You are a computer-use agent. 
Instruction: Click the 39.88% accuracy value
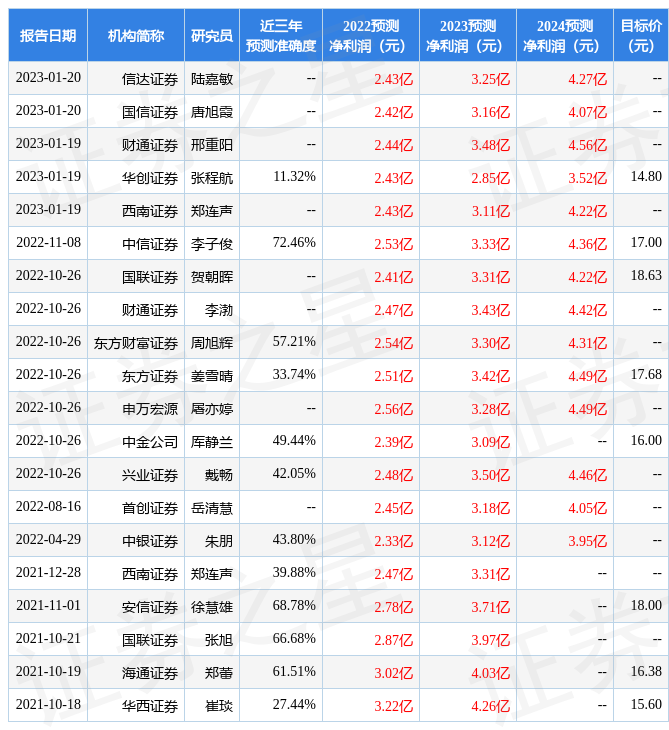pos(294,573)
